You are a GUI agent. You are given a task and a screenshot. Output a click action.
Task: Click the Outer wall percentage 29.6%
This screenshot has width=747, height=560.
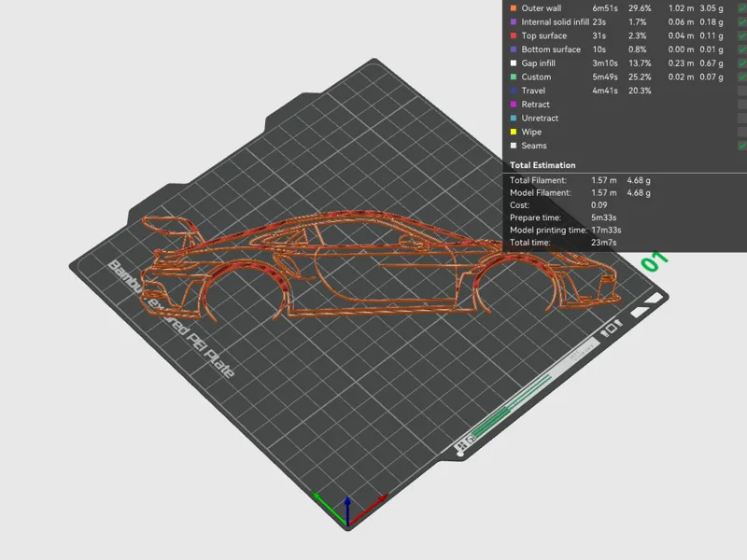pos(640,8)
